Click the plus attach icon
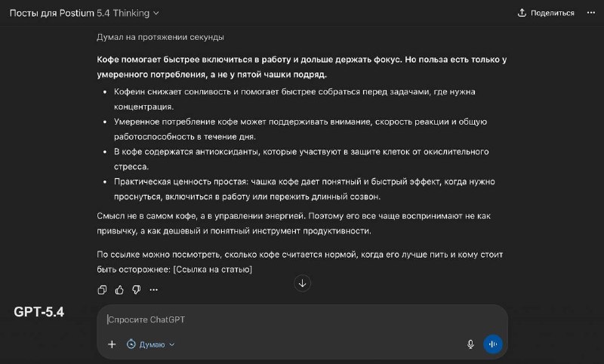This screenshot has height=364, width=604. pos(112,344)
